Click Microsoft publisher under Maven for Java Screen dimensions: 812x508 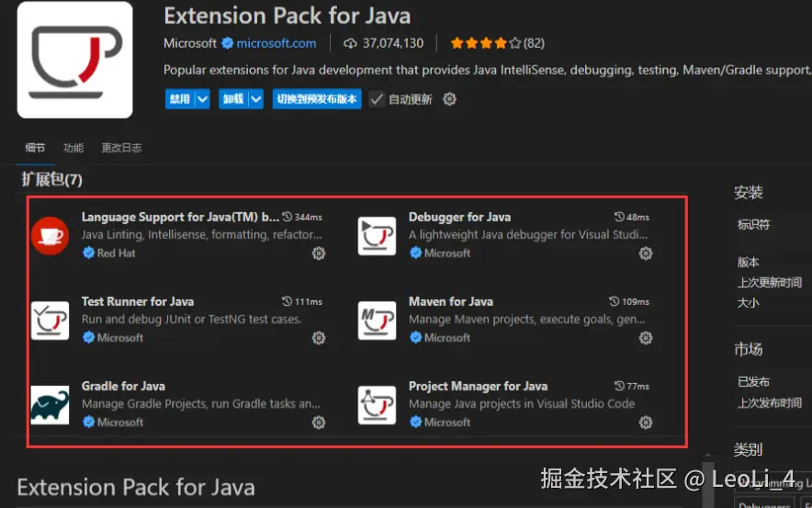[447, 338]
